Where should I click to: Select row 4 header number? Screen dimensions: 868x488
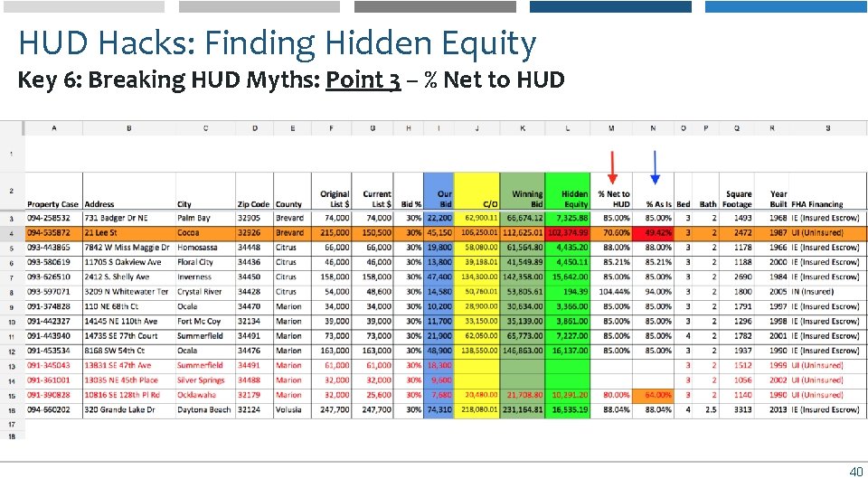pyautogui.click(x=12, y=233)
